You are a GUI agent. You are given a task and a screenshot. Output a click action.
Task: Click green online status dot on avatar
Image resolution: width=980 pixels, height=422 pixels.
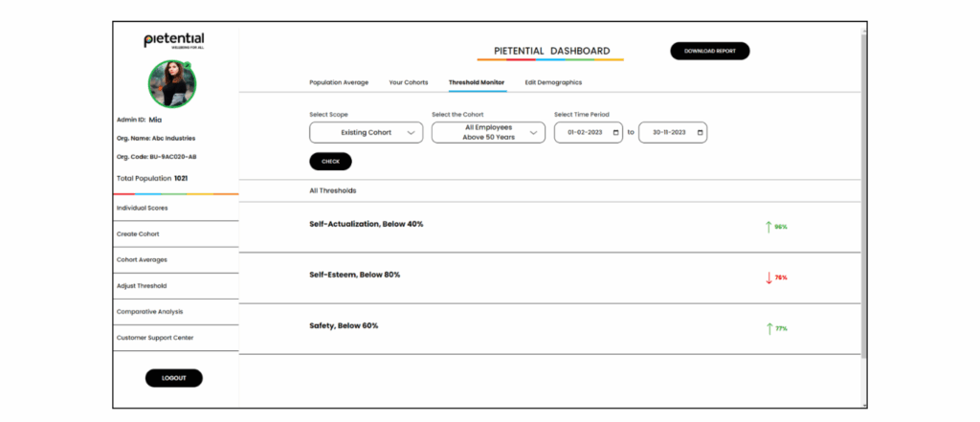point(188,65)
